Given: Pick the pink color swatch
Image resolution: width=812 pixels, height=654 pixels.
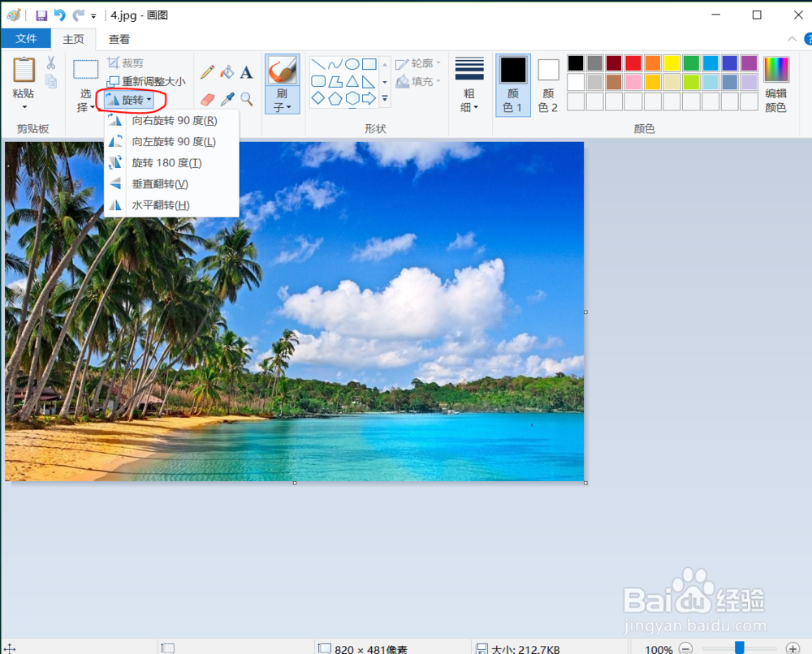Looking at the screenshot, I should [633, 82].
